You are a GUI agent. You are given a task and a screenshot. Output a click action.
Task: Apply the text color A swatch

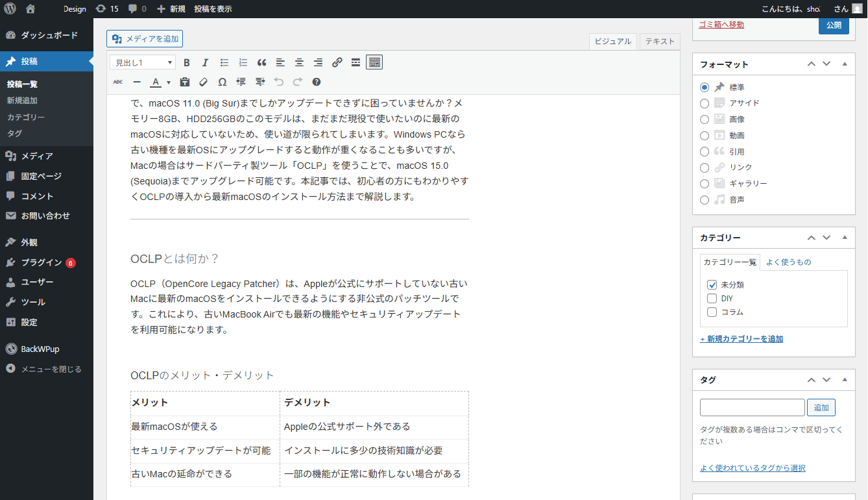click(x=156, y=82)
